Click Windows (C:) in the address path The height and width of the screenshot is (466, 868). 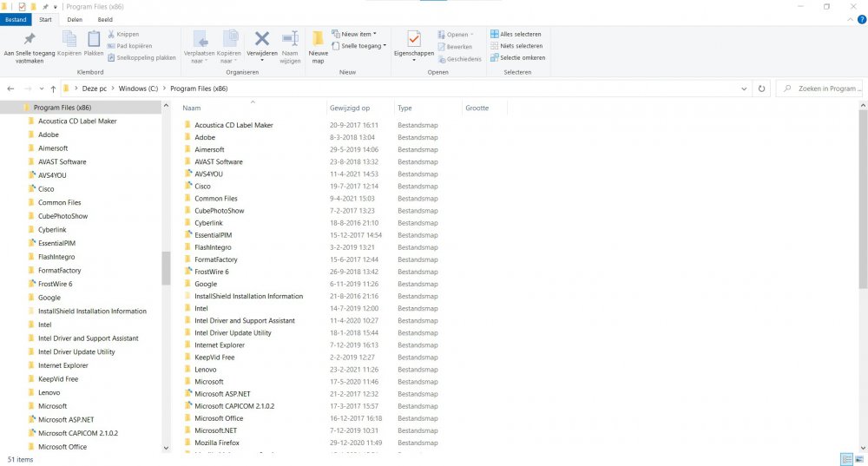pyautogui.click(x=139, y=89)
